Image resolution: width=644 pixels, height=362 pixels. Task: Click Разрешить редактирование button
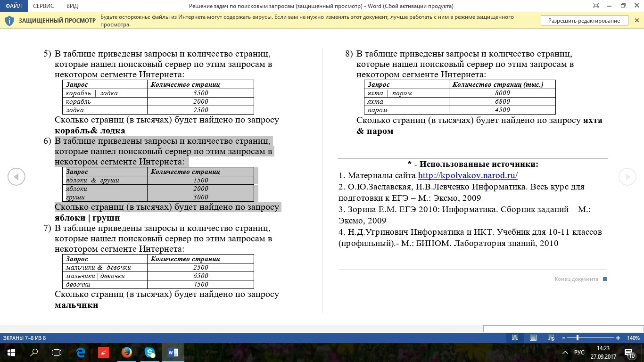point(584,20)
